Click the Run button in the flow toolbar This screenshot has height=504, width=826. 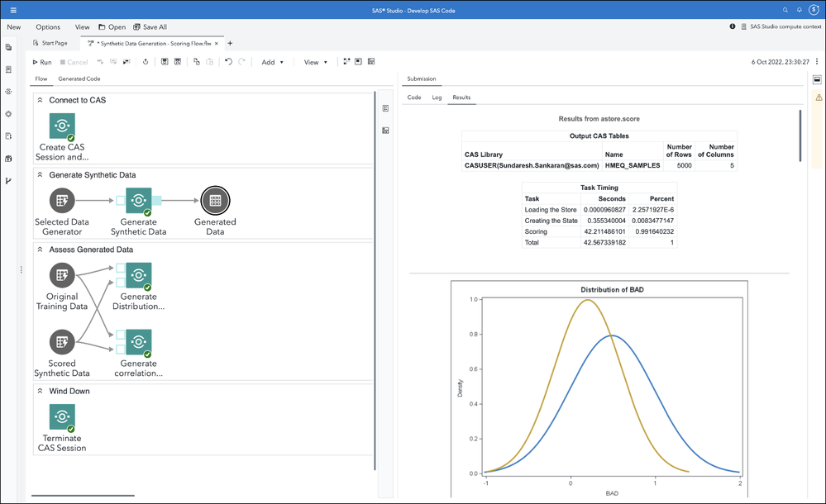pos(41,62)
